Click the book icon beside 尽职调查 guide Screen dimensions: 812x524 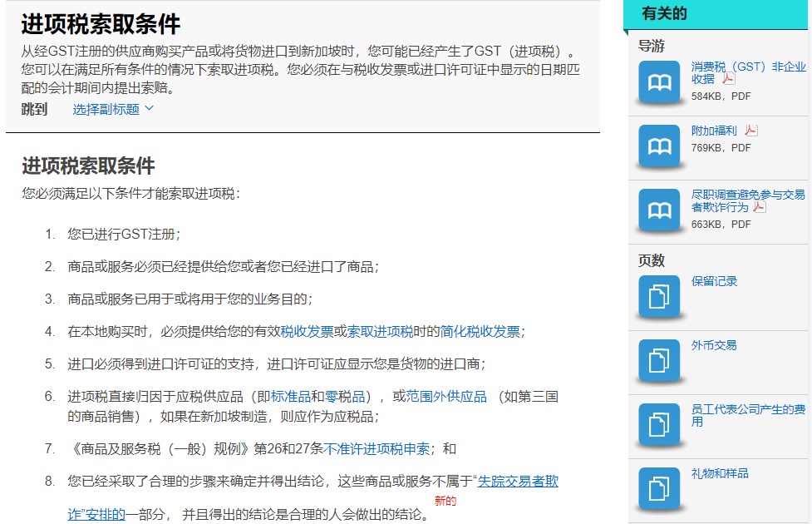tap(659, 210)
